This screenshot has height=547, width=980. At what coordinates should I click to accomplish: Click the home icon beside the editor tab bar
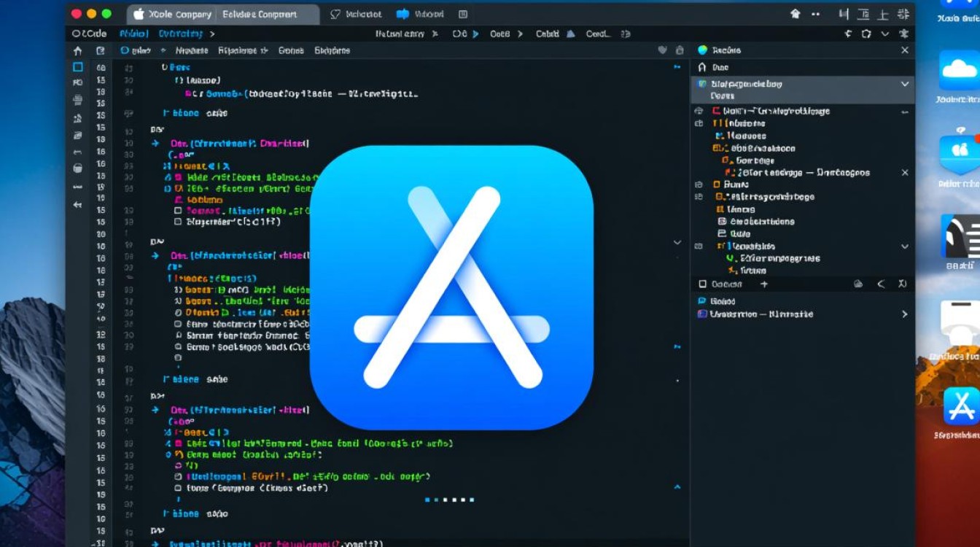(x=78, y=50)
